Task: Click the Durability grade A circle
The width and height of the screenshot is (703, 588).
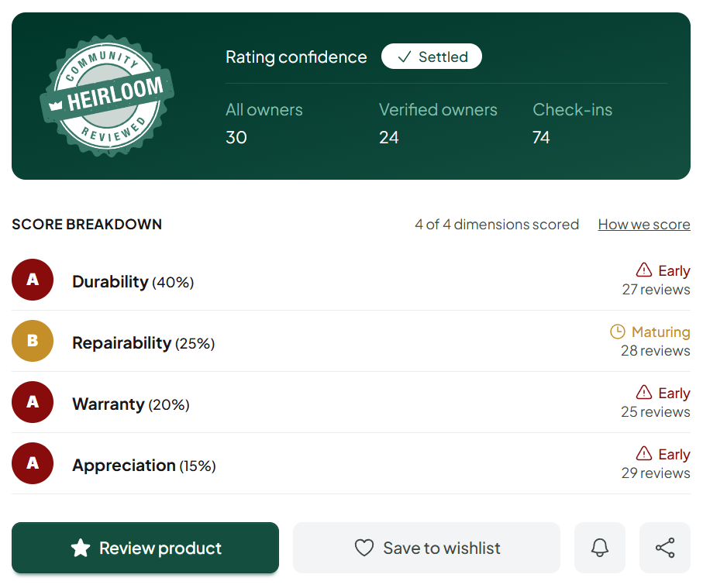Action: 33,280
